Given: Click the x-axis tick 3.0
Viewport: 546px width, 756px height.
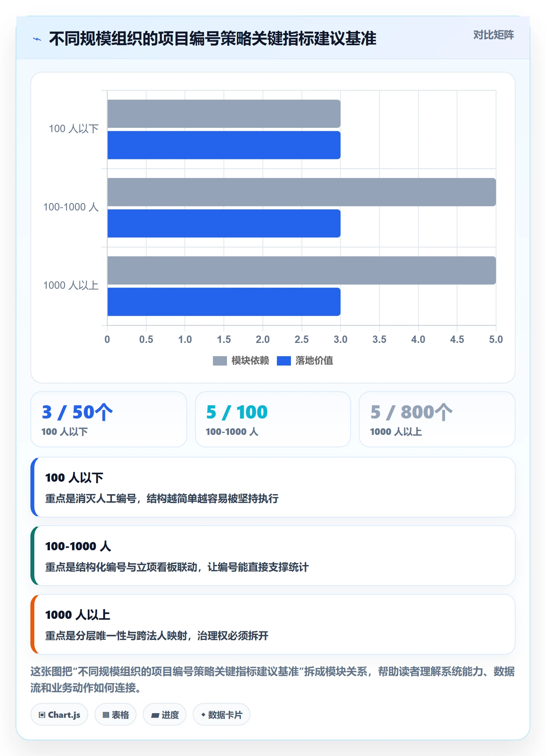Looking at the screenshot, I should [340, 339].
